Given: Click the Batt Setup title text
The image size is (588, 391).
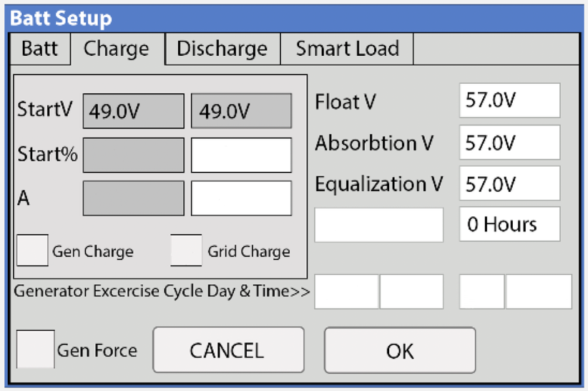Looking at the screenshot, I should [x=61, y=18].
